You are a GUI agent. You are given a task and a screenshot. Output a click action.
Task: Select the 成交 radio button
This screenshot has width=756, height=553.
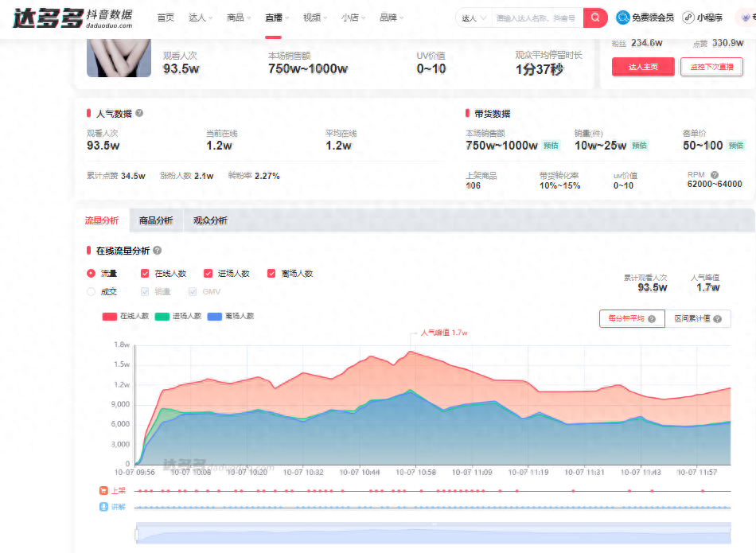tap(91, 292)
